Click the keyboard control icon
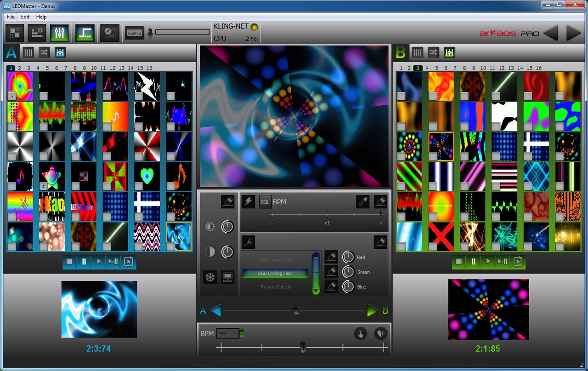The image size is (588, 371). (x=134, y=33)
